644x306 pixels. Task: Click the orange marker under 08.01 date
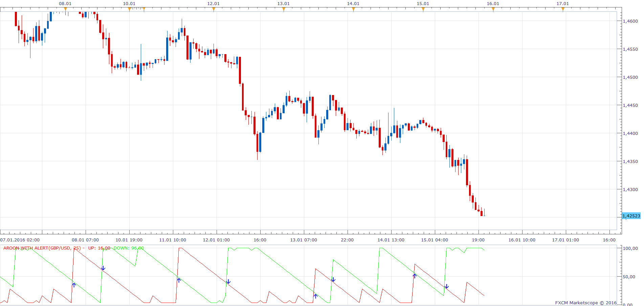[x=65, y=9]
